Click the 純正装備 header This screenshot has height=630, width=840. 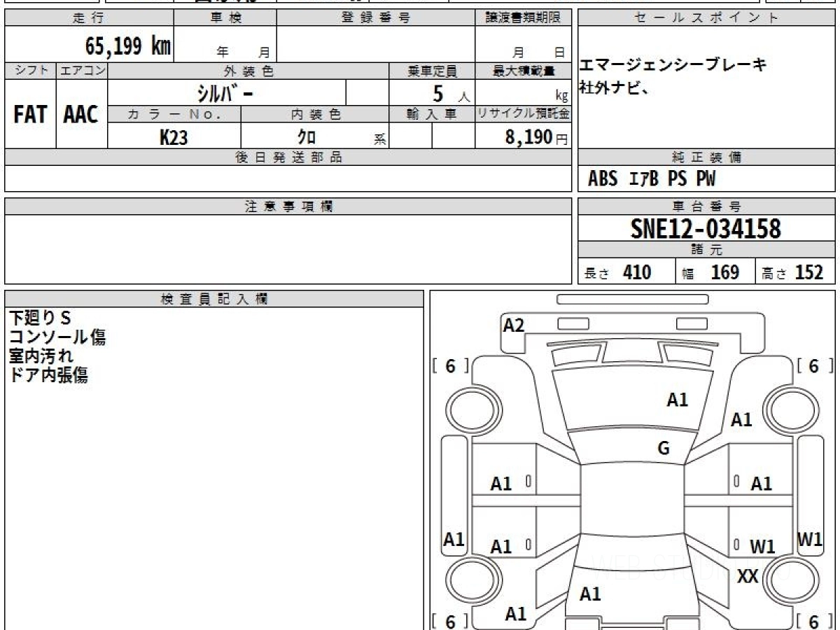pos(707,157)
